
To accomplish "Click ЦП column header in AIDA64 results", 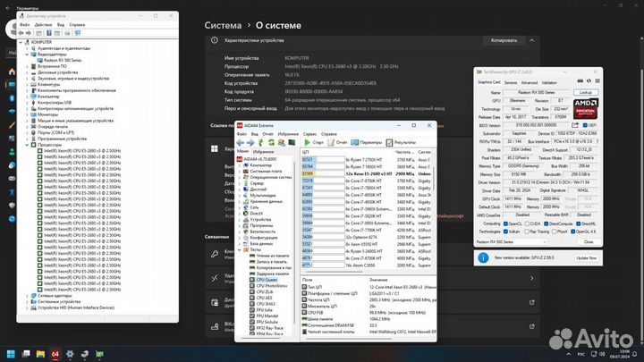I will click(x=306, y=152).
